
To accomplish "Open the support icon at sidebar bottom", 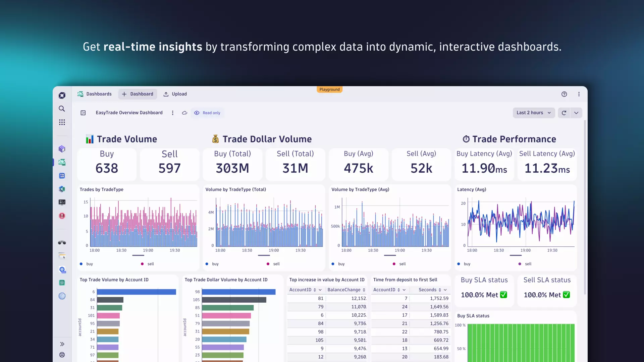I will (62, 355).
